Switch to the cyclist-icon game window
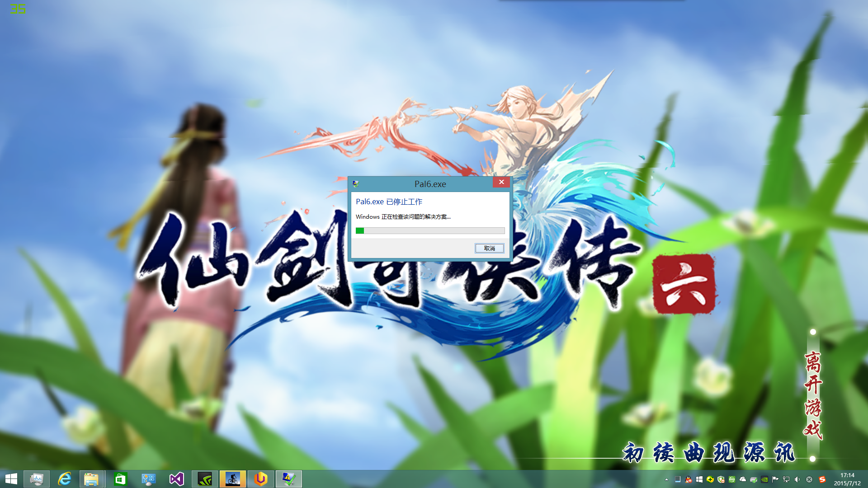The image size is (868, 488). click(233, 479)
